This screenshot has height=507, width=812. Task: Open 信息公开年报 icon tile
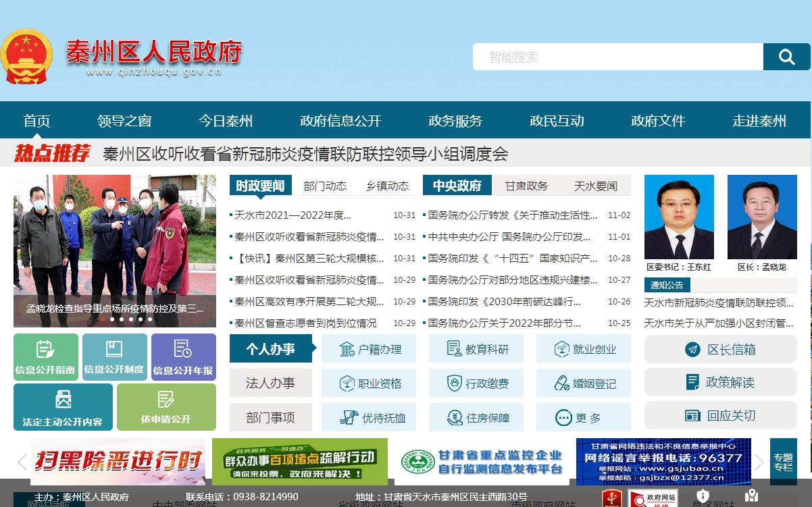point(183,357)
